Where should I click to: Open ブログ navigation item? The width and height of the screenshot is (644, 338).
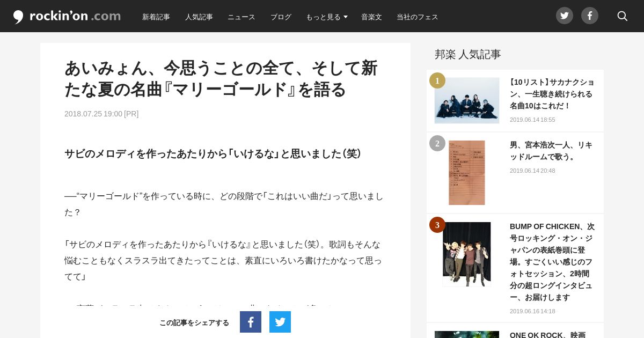click(281, 17)
